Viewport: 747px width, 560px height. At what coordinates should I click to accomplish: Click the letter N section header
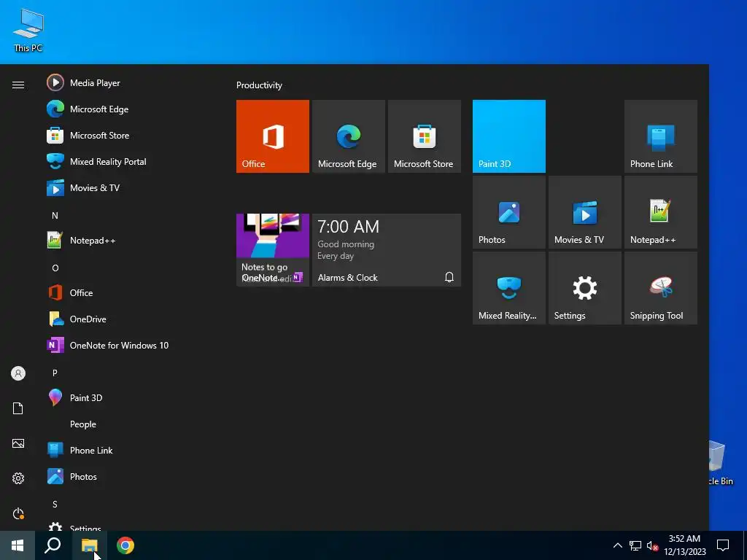(x=55, y=215)
